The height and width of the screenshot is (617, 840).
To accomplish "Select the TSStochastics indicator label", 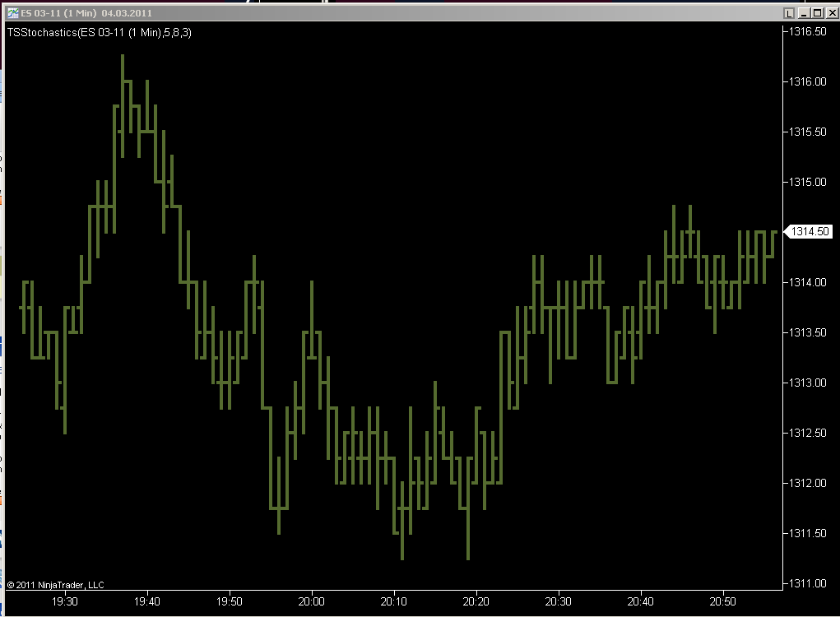I will (99, 33).
